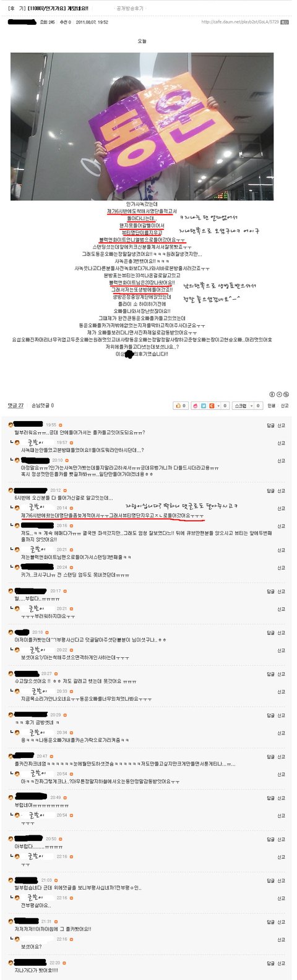The height and width of the screenshot is (980, 297).
Task: Open the cafe.daum.net post URL link
Action: [x=239, y=22]
